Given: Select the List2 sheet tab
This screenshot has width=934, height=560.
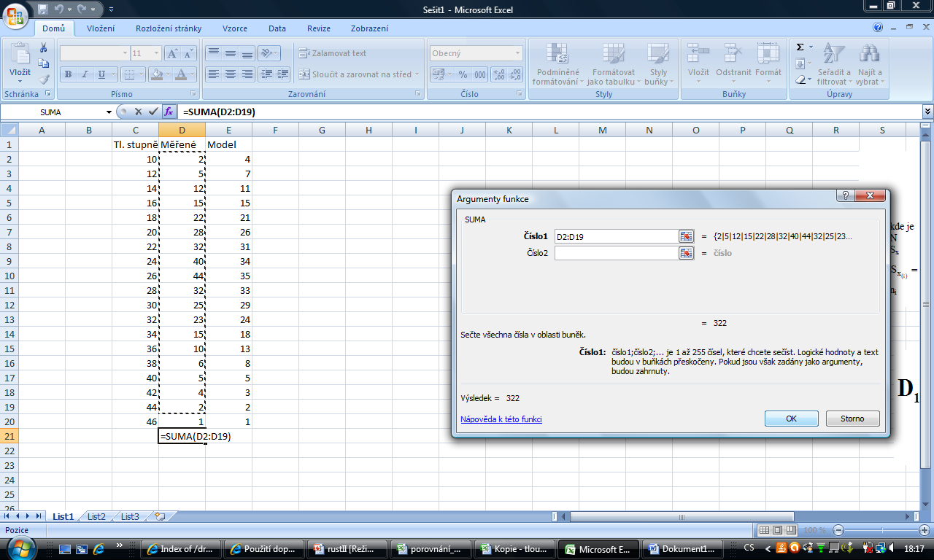Looking at the screenshot, I should tap(96, 516).
